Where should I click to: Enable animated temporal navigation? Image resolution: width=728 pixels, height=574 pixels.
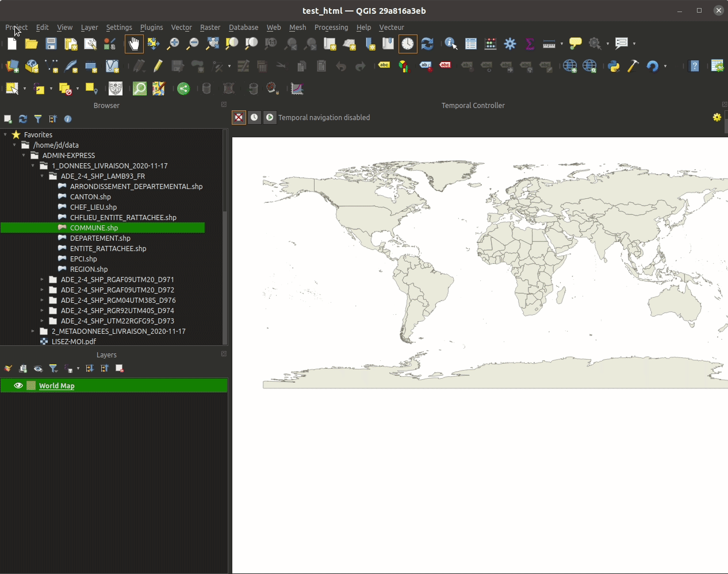[x=270, y=117]
